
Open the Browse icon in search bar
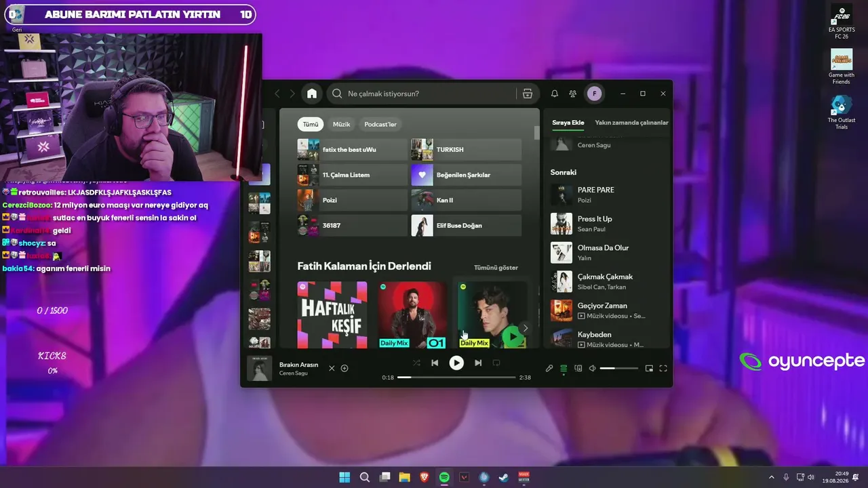point(528,94)
